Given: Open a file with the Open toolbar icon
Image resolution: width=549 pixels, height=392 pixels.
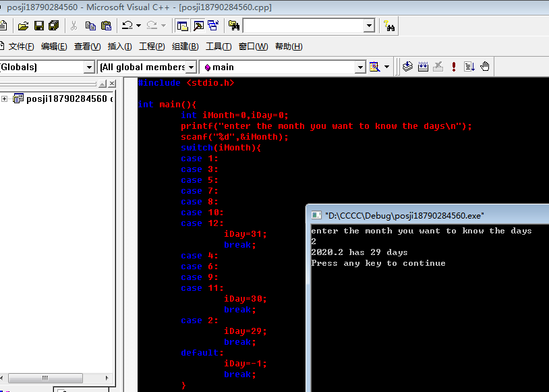Looking at the screenshot, I should click(x=23, y=26).
